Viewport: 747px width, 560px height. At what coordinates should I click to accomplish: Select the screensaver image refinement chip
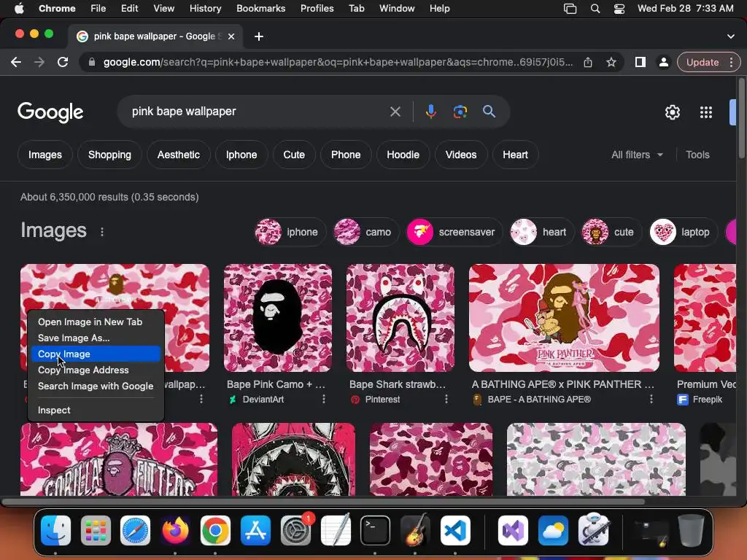pyautogui.click(x=454, y=232)
